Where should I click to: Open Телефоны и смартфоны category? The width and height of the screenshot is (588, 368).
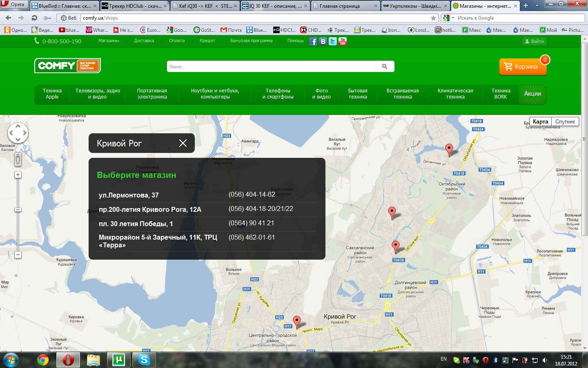pos(278,94)
